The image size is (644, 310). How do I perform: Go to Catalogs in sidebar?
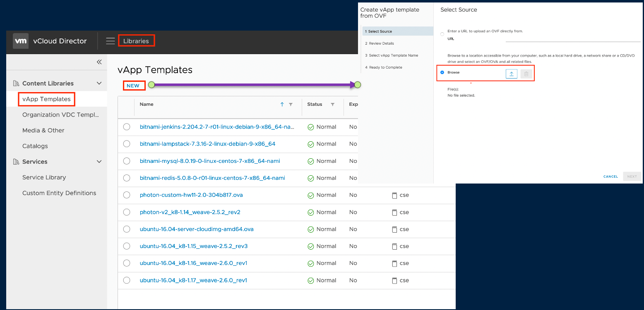(x=35, y=146)
